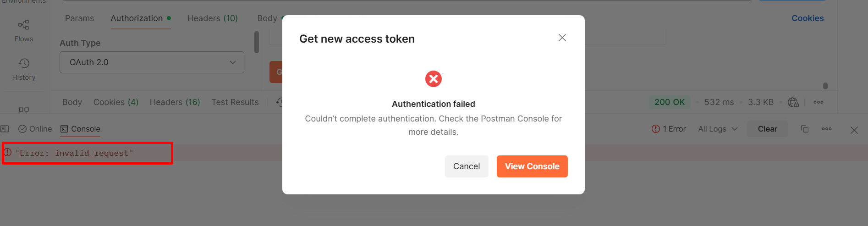Open response options three-dot menu

click(819, 102)
